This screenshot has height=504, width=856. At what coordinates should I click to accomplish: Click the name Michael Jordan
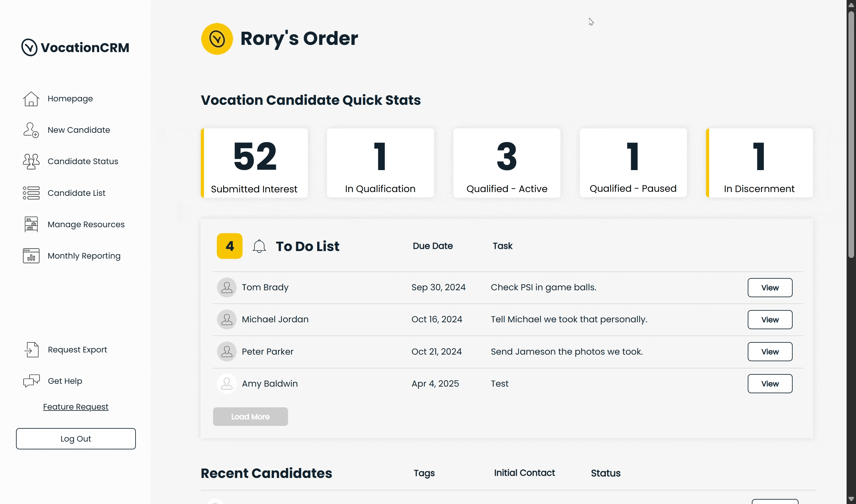275,319
